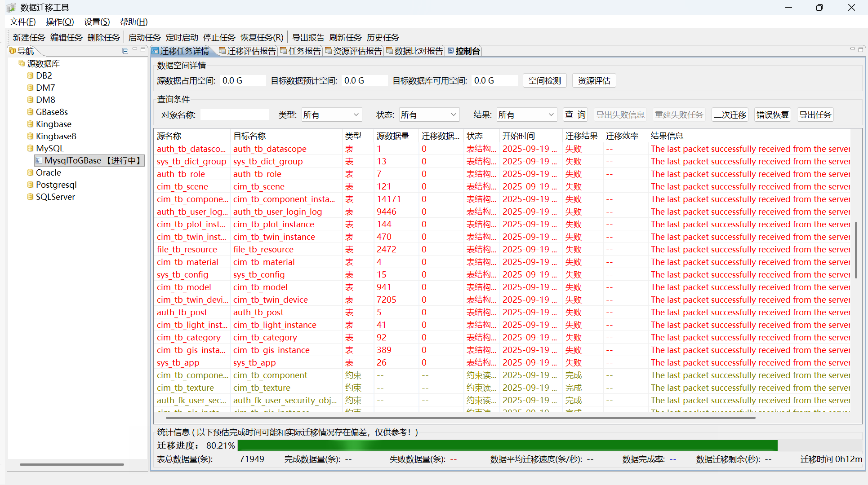The width and height of the screenshot is (868, 485).
Task: Open the 结果 filter dropdown
Action: (x=527, y=115)
